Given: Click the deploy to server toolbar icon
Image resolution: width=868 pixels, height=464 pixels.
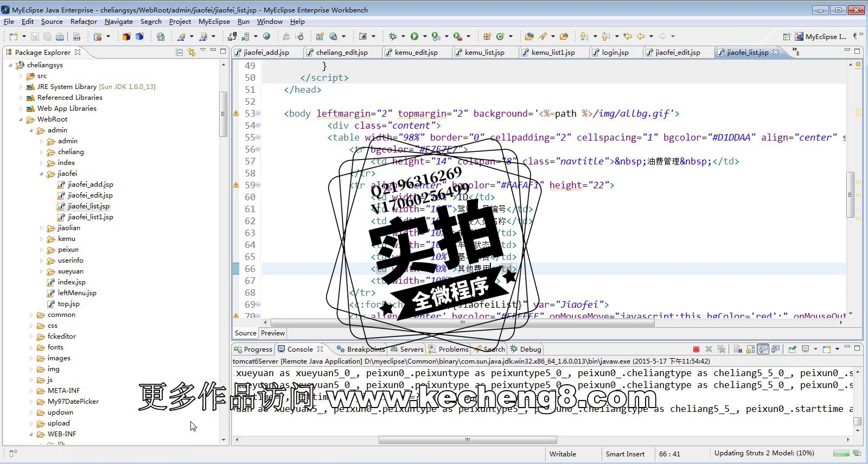Looking at the screenshot, I should [232, 36].
